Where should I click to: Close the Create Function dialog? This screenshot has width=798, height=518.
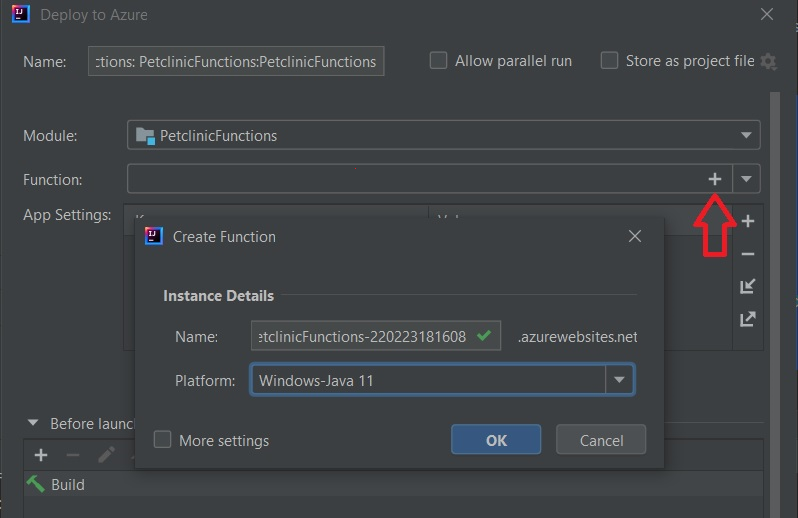tap(635, 236)
